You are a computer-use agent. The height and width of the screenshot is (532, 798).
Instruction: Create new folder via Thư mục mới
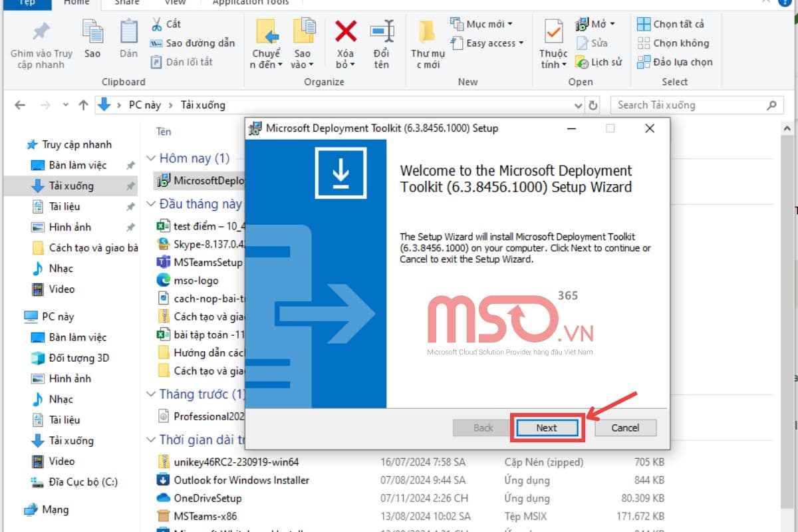[x=428, y=45]
